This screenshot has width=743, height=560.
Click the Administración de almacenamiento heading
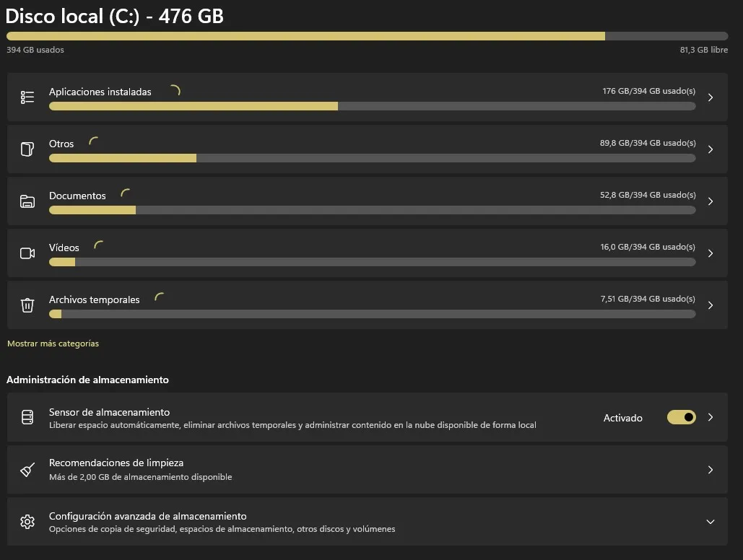point(87,380)
